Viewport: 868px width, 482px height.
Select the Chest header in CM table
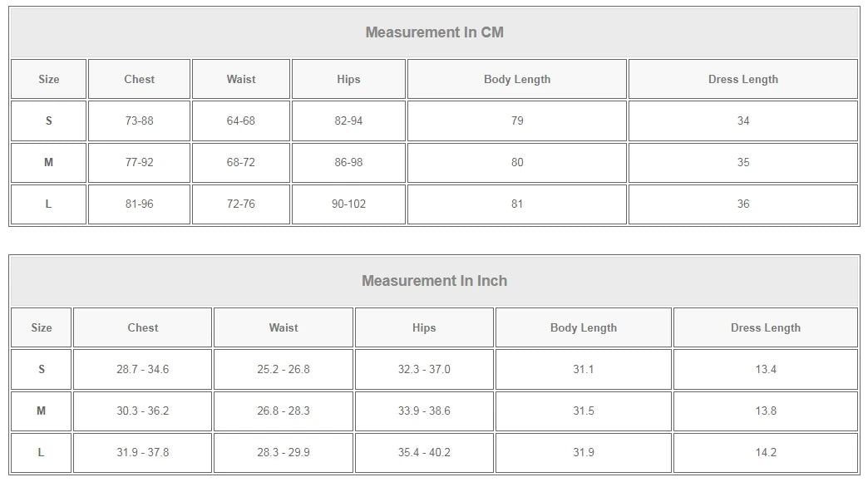pos(139,79)
